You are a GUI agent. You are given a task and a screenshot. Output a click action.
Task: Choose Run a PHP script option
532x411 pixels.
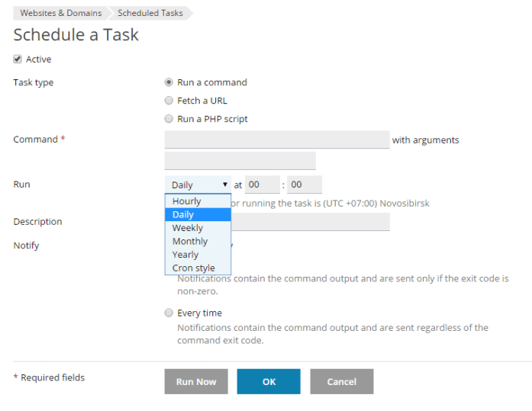point(169,119)
